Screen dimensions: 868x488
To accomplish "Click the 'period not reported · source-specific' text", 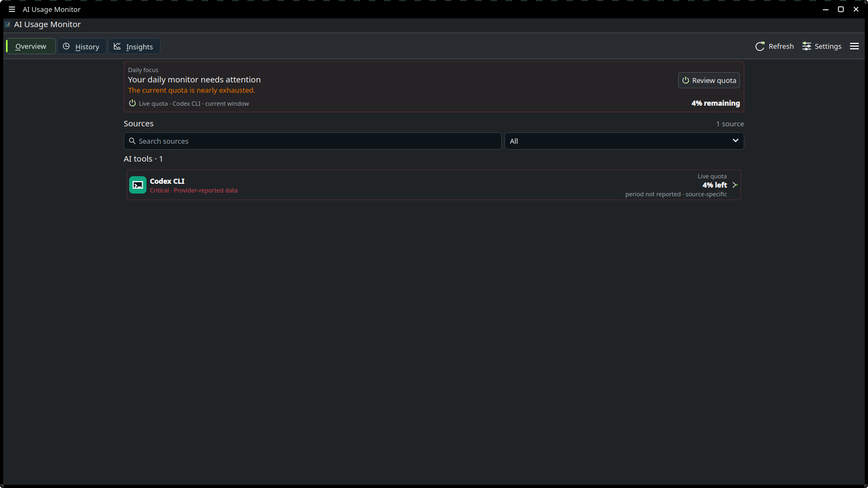I will point(676,194).
